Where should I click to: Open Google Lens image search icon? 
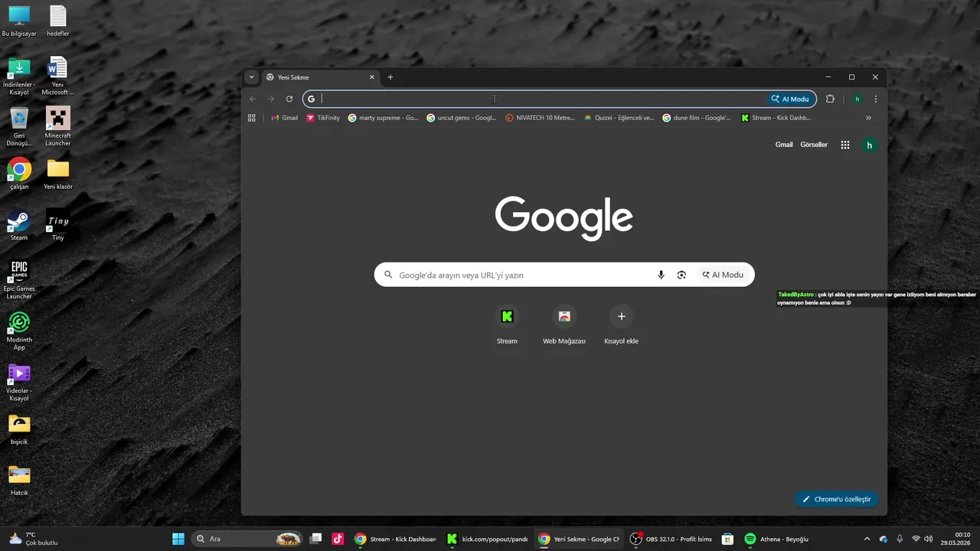(681, 275)
